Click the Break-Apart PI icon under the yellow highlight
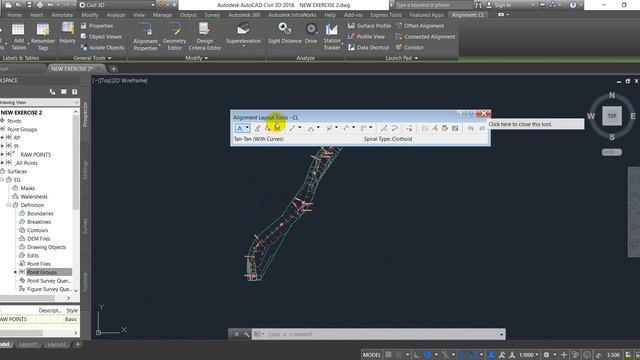The image size is (640, 360). tap(278, 129)
